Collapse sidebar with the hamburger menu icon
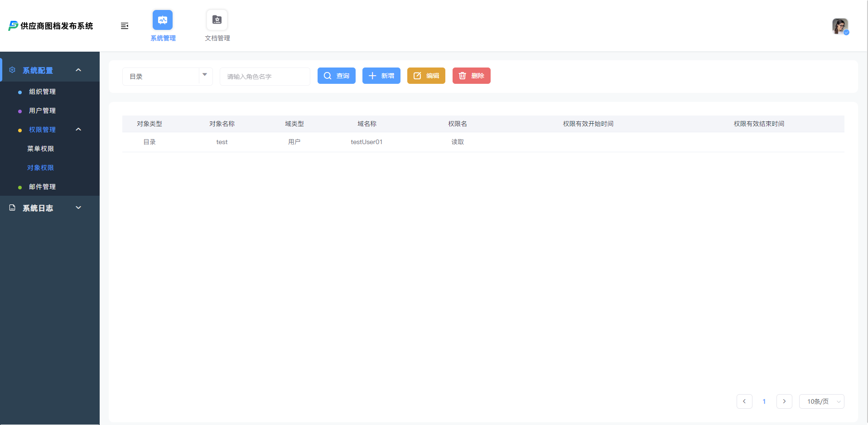The image size is (868, 425). (125, 26)
